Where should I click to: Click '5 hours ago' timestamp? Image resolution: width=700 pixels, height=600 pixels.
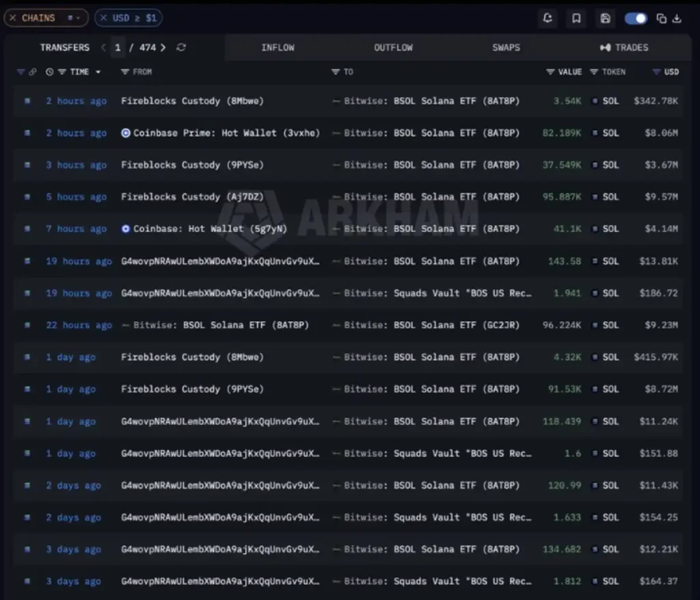pyautogui.click(x=77, y=197)
